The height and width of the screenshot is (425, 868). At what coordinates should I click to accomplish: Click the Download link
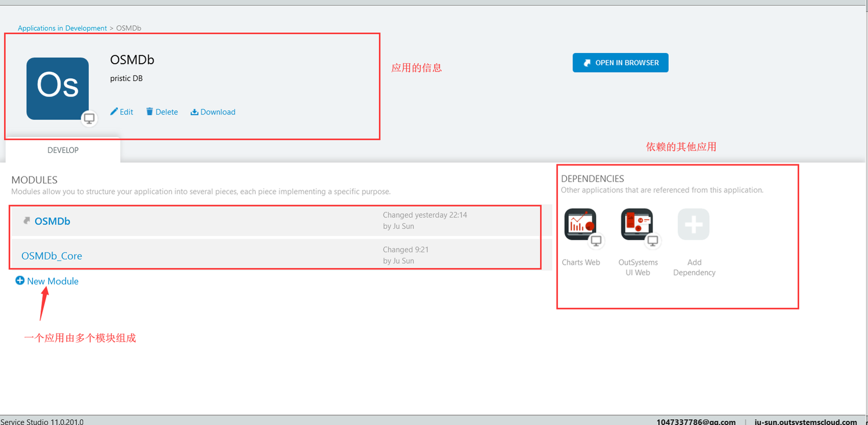click(x=218, y=112)
